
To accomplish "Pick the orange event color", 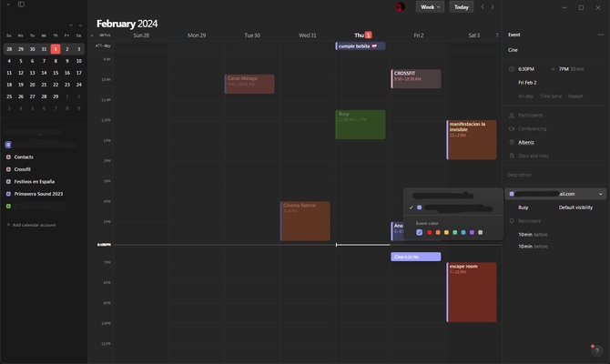I will click(x=438, y=232).
